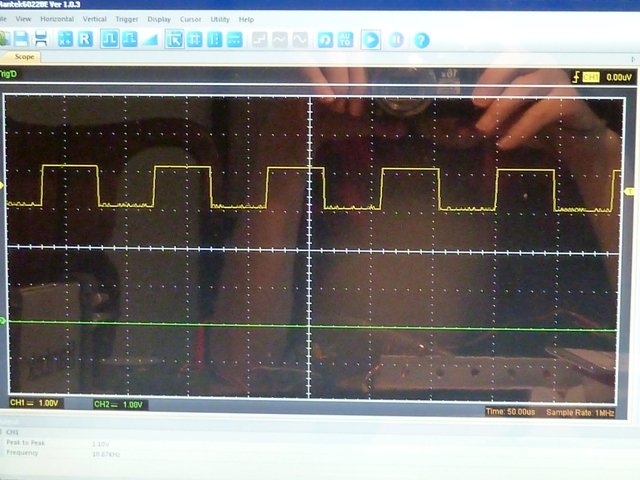Image resolution: width=640 pixels, height=480 pixels.
Task: Click the Time 50.00us timebase readout
Action: click(x=510, y=412)
